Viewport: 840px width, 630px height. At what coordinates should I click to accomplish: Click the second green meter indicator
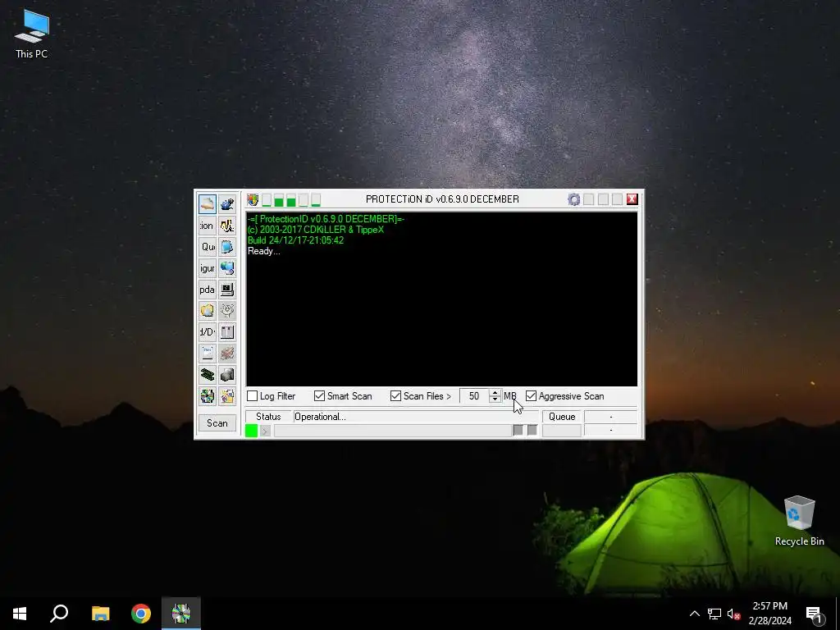(x=279, y=200)
